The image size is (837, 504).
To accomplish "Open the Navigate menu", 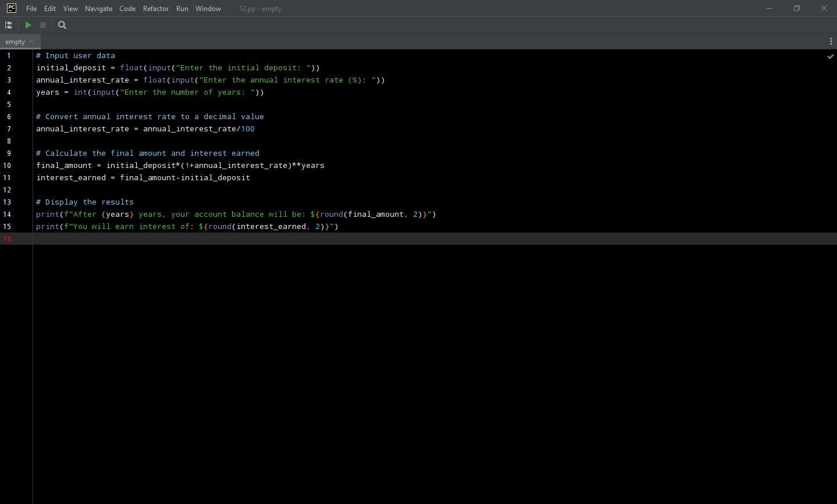I will (98, 9).
